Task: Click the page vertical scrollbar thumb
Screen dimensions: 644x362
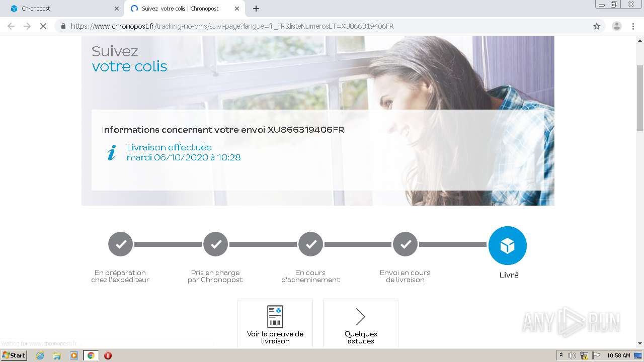Action: pos(640,98)
